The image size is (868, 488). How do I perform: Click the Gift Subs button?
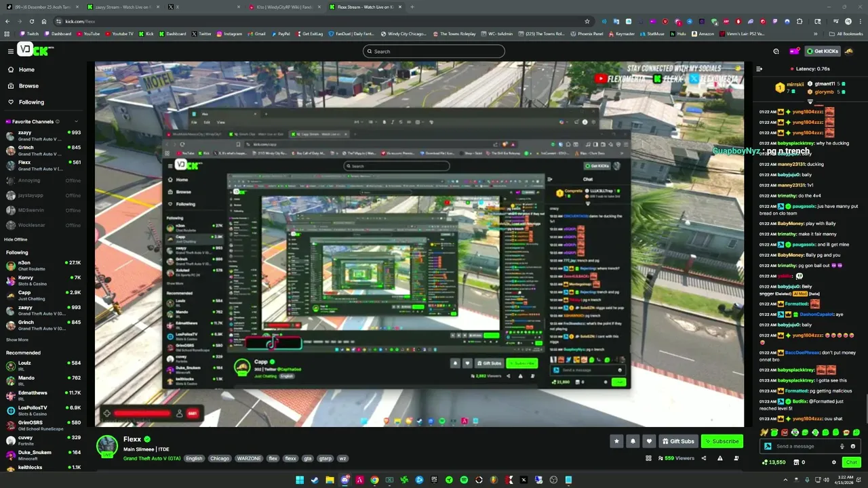(x=677, y=441)
